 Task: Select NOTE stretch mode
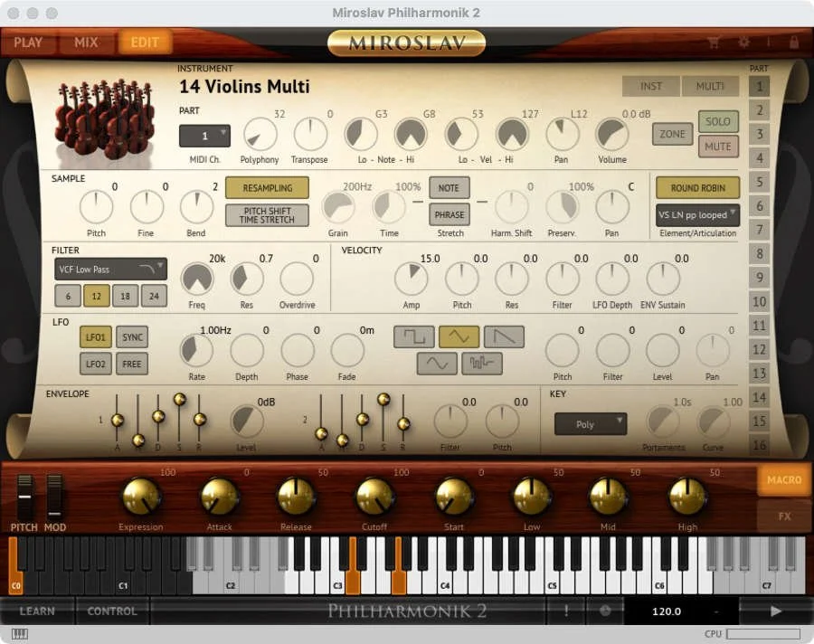449,188
